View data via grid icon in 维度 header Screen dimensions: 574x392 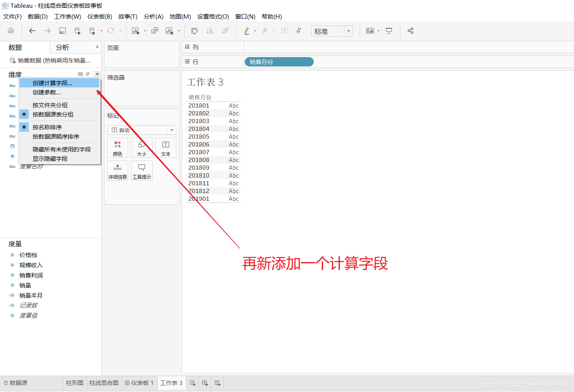pos(80,74)
